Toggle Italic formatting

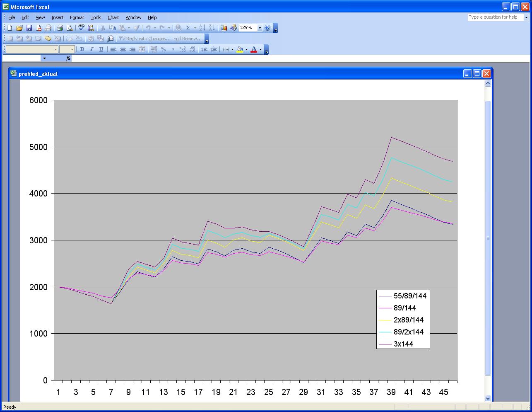[x=91, y=49]
